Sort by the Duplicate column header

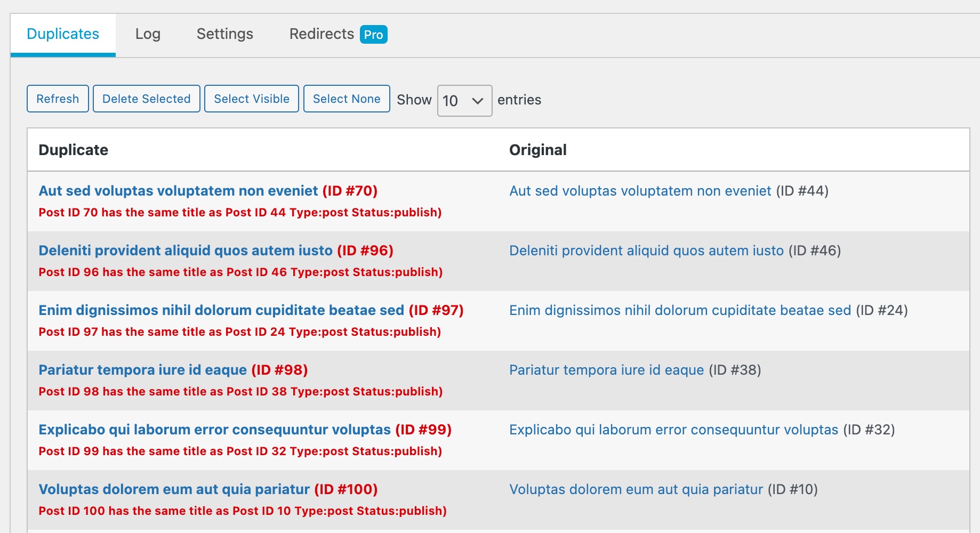pos(74,150)
